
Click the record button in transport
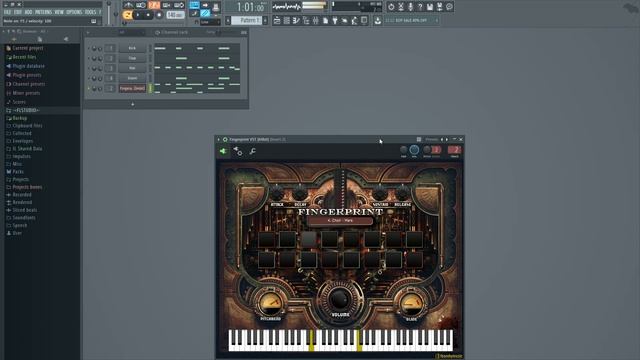click(159, 15)
